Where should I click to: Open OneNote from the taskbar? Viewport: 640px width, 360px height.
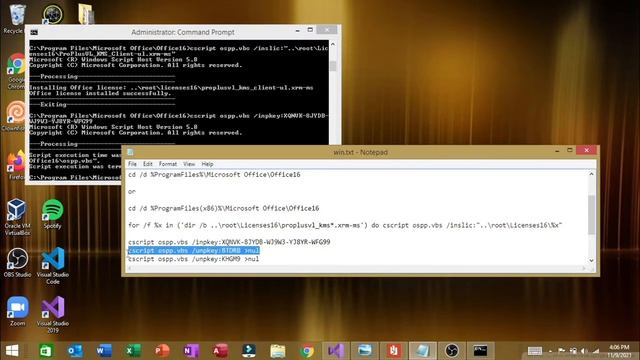191,350
